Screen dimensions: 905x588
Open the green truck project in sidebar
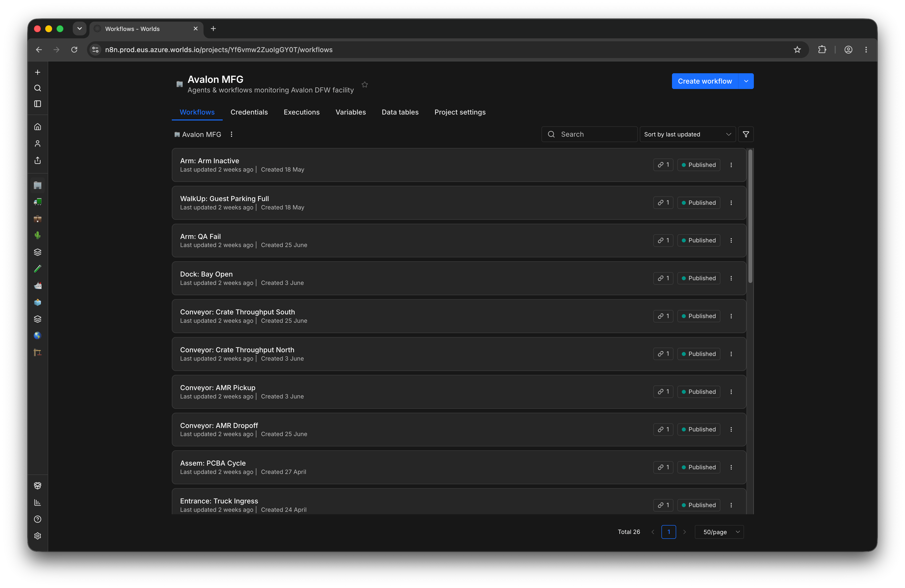click(38, 202)
